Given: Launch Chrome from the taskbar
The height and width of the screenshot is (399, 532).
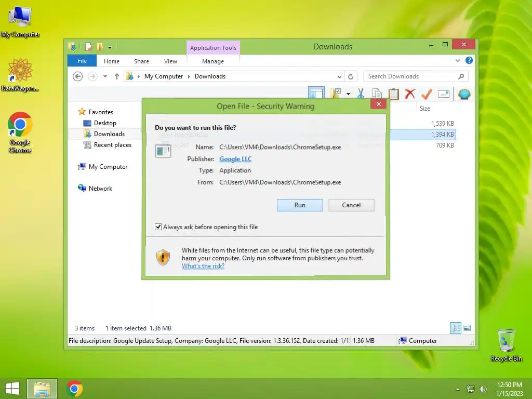Looking at the screenshot, I should 74,389.
